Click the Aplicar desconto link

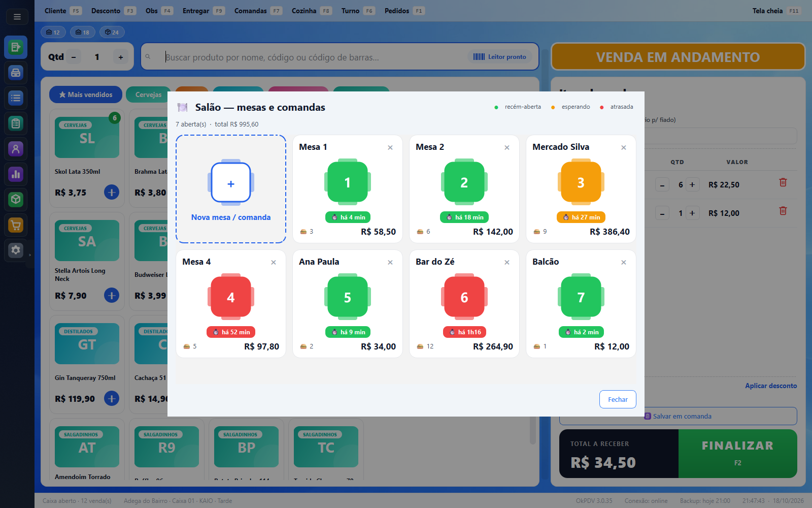pos(771,386)
